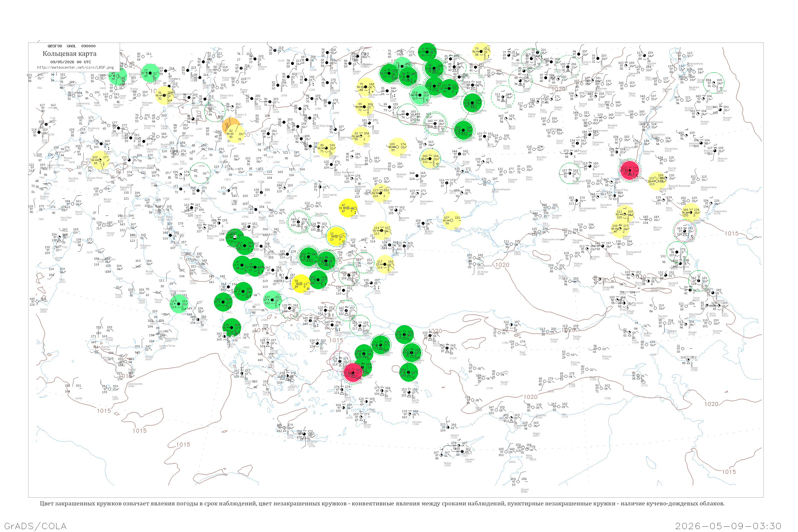Click the "Nuernberg" station label
Image resolution: width=798 pixels, height=532 pixels.
[x=149, y=126]
